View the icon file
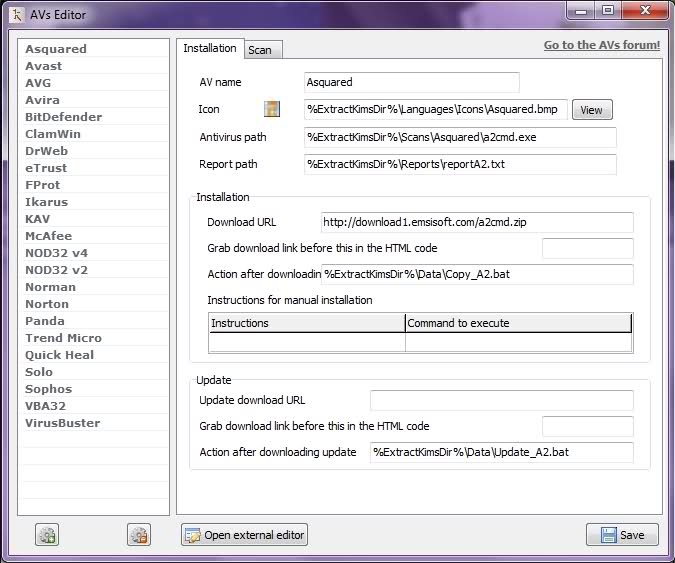Image resolution: width=675 pixels, height=563 pixels. 592,110
